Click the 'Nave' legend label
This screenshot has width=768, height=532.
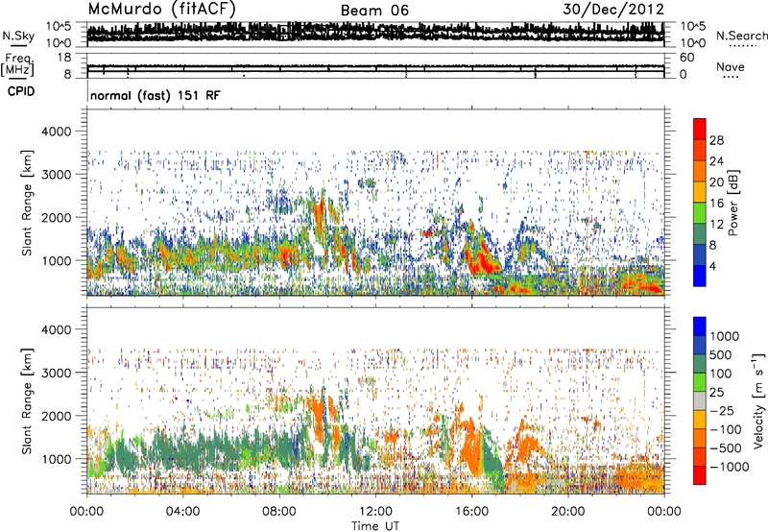(731, 66)
